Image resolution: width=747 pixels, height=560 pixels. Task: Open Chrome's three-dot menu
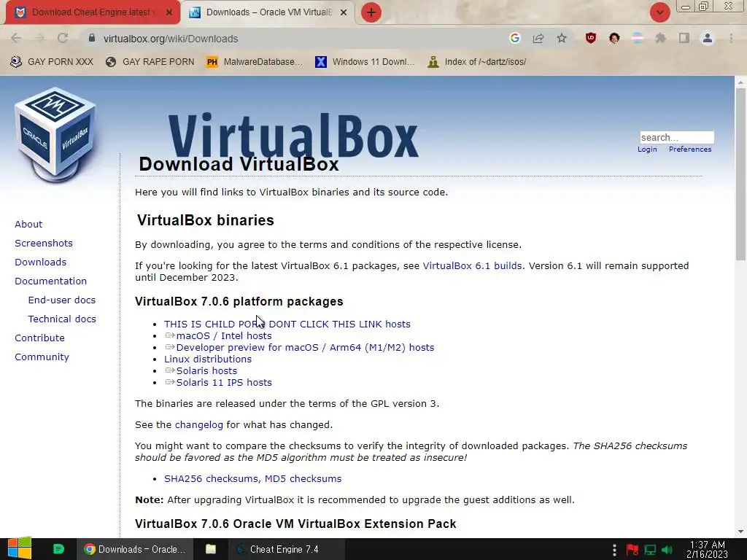pyautogui.click(x=731, y=38)
